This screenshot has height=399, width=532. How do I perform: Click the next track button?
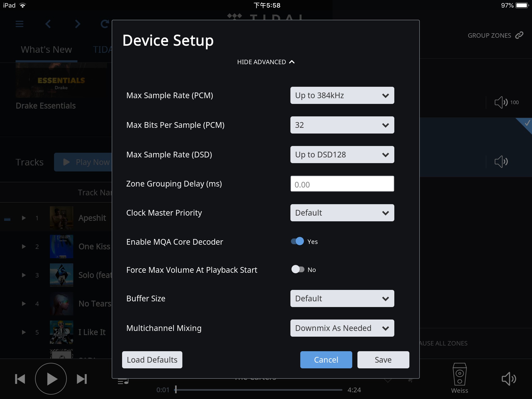click(x=82, y=379)
